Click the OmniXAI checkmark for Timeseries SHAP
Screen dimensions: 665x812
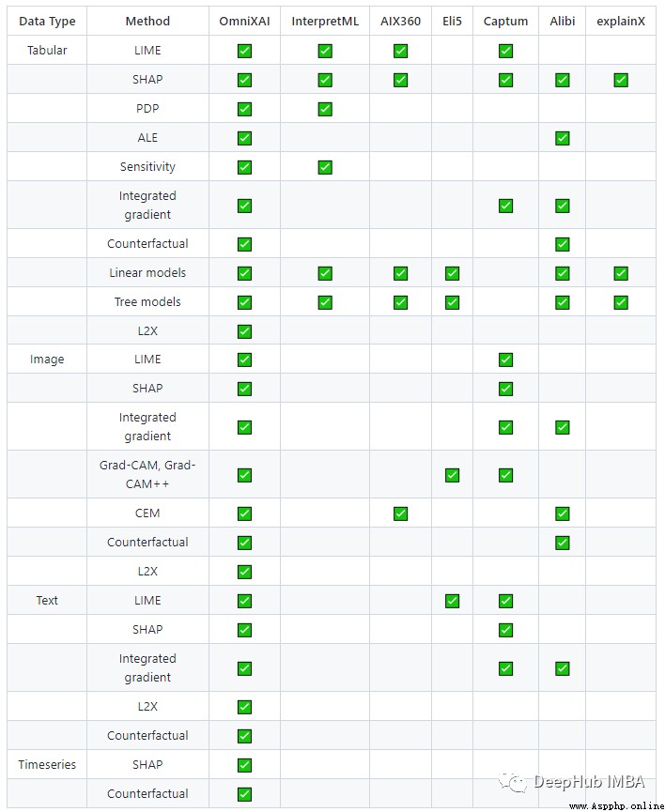coord(244,765)
